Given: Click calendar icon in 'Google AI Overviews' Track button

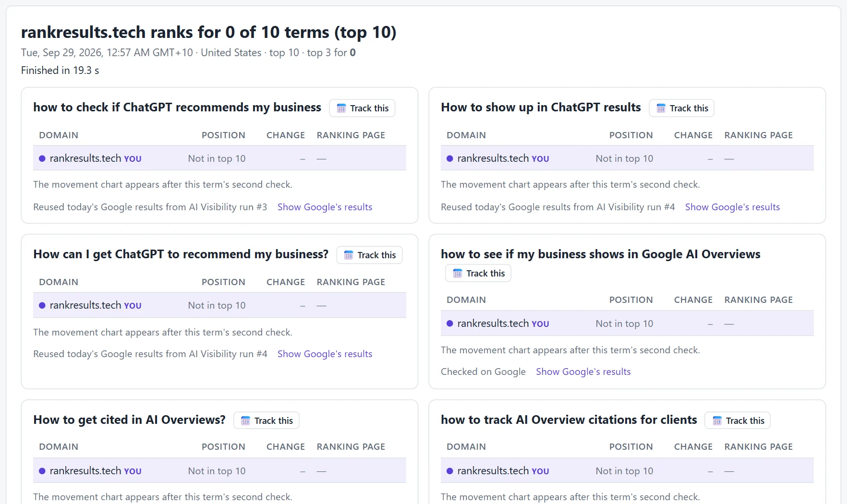Looking at the screenshot, I should 458,274.
